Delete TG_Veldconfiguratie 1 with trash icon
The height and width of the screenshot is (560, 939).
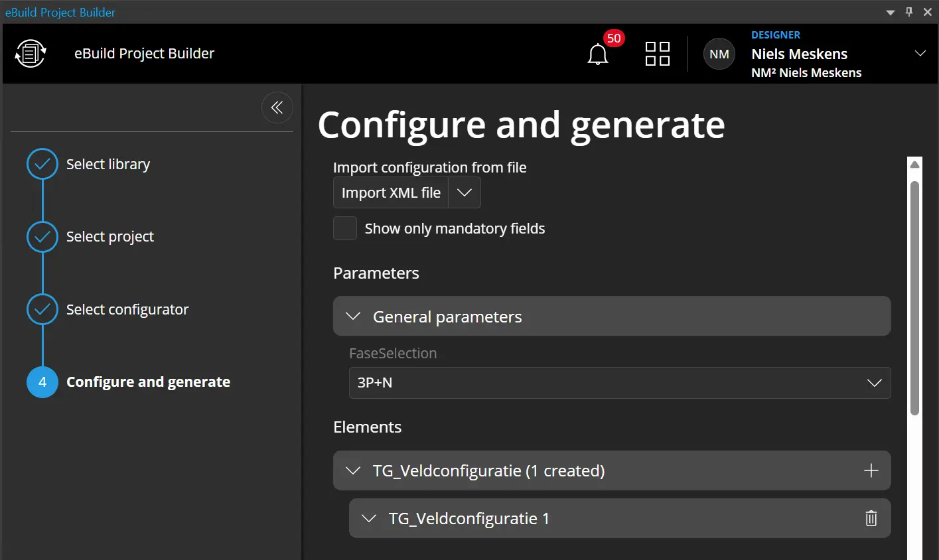pos(871,518)
